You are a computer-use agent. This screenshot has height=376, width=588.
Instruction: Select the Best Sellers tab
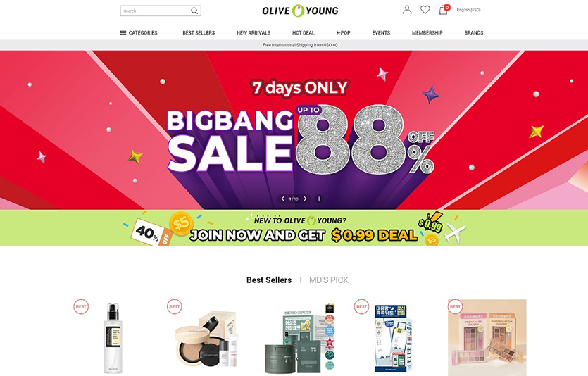(269, 280)
